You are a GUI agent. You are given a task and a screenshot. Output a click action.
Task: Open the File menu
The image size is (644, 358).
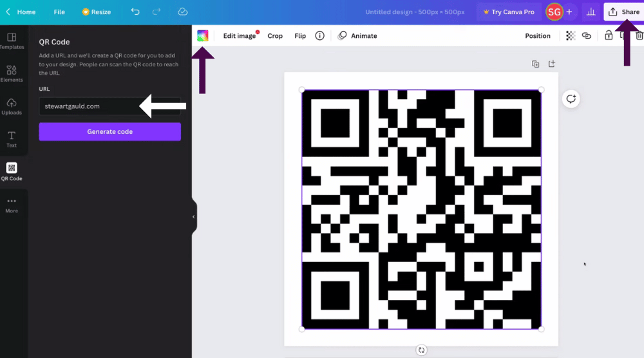[x=59, y=12]
